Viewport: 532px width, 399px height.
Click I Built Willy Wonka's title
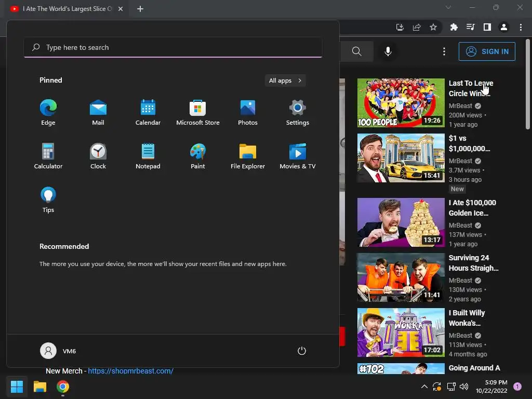467,318
